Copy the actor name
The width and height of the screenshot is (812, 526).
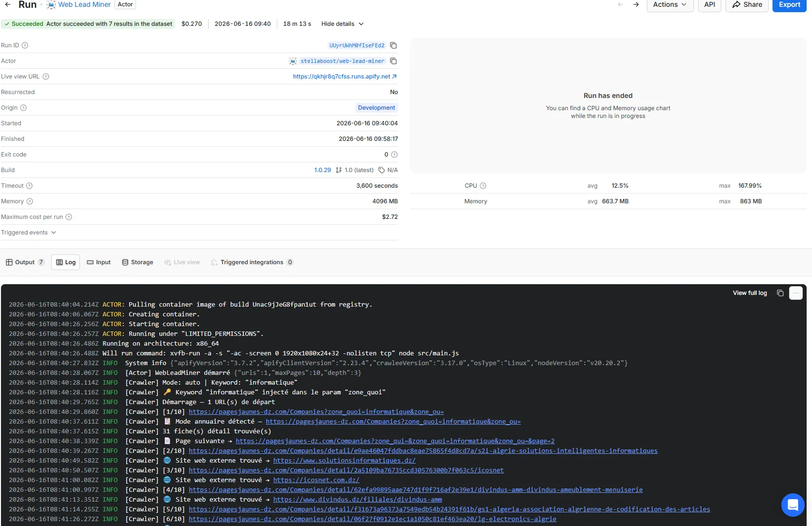coord(393,61)
